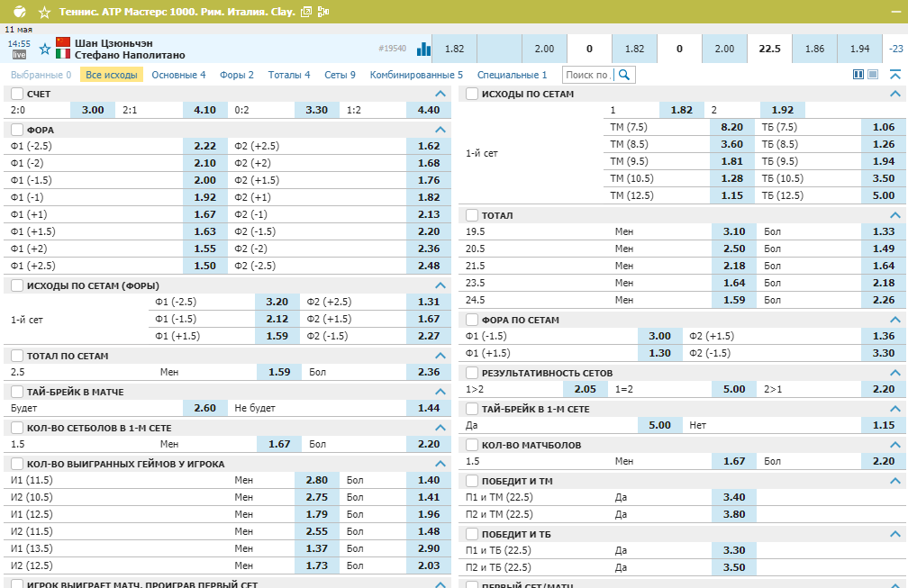Screen dimensions: 908x588
Task: Switch to single-column layout view icon
Action: 873,75
